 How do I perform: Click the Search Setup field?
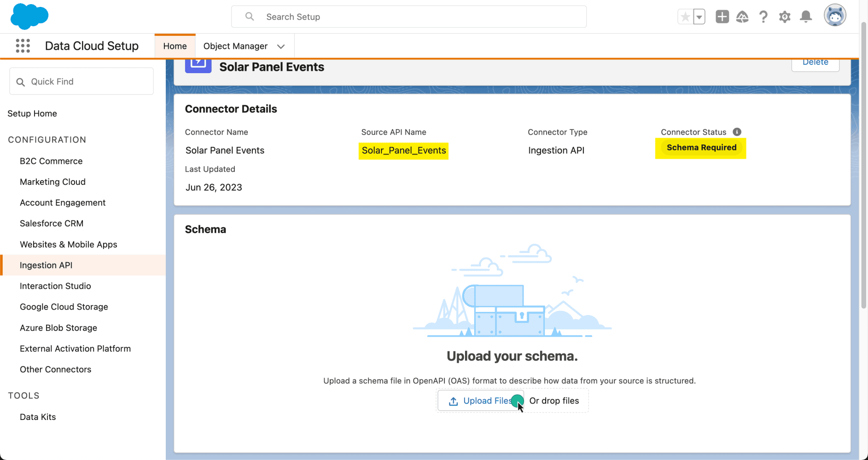click(x=409, y=17)
